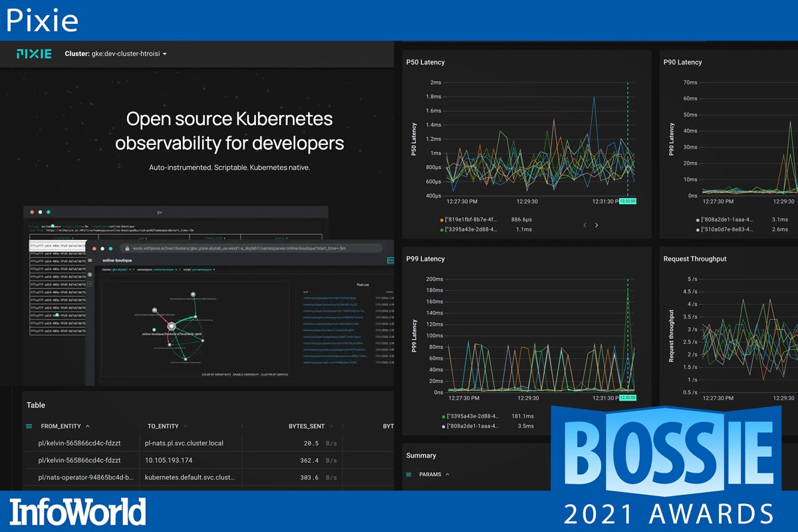Viewport: 798px width, 532px height.
Task: Click the sidebar gear settings icon
Action: 91,274
